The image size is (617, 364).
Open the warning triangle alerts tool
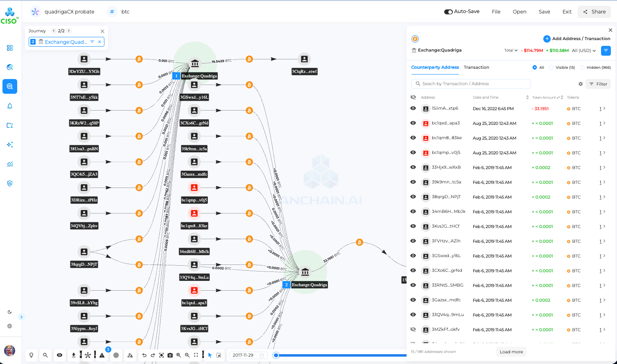point(102,355)
